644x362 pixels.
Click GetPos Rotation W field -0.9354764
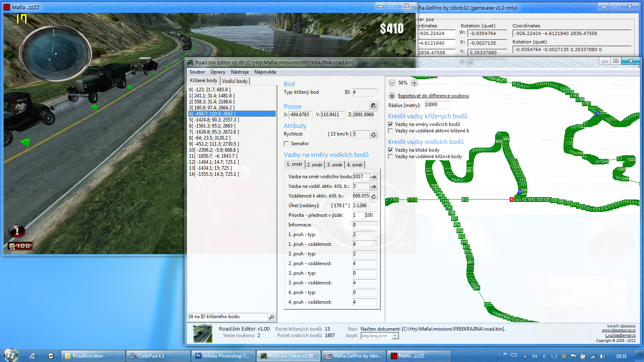[x=487, y=33]
